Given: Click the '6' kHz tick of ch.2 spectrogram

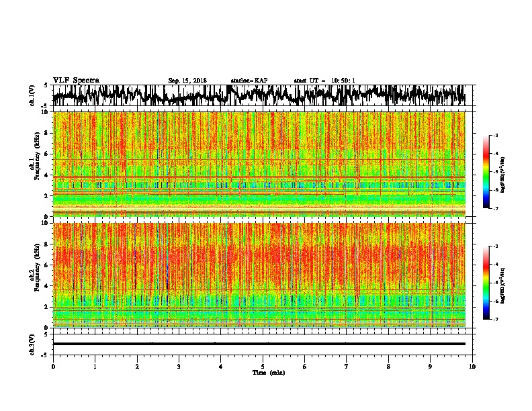Looking at the screenshot, I should click(46, 265).
